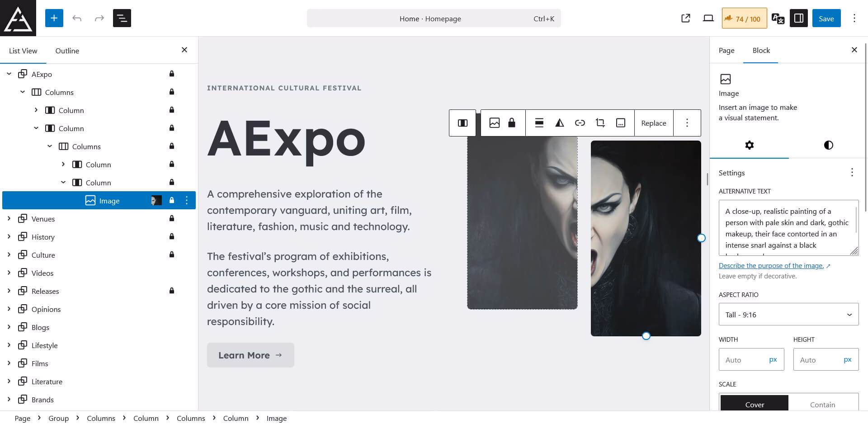This screenshot has height=424, width=868.
Task: Collapse the AExpo group in list
Action: [x=9, y=74]
